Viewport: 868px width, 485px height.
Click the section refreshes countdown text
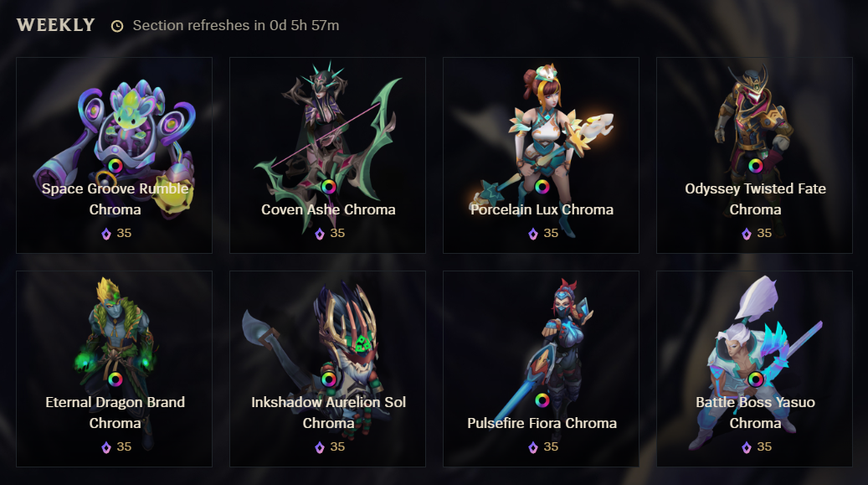point(236,25)
